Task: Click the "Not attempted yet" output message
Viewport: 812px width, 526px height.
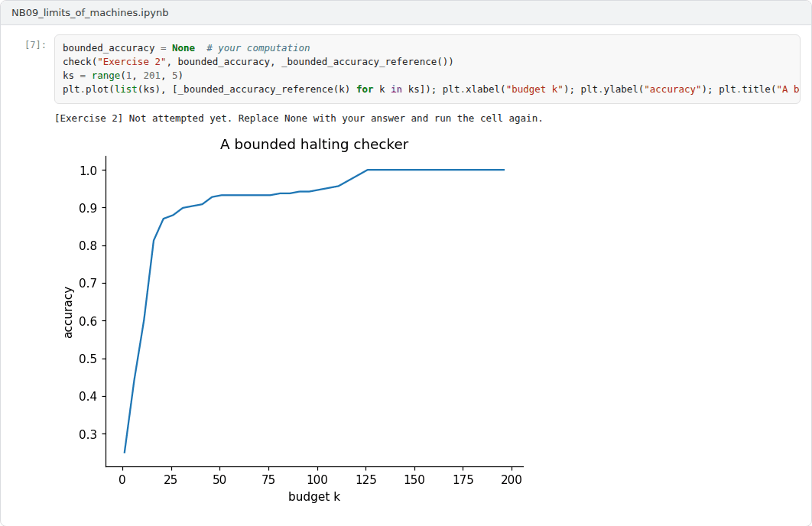Action: pos(299,118)
